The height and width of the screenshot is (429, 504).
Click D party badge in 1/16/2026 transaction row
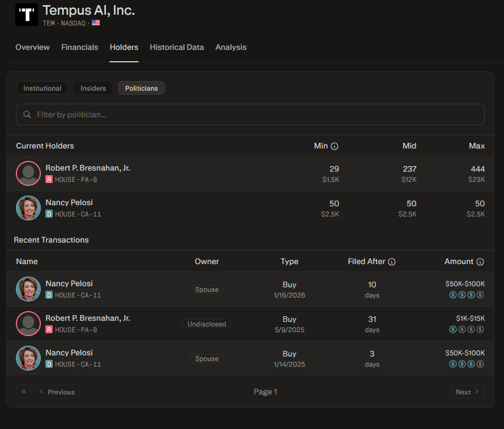(49, 295)
